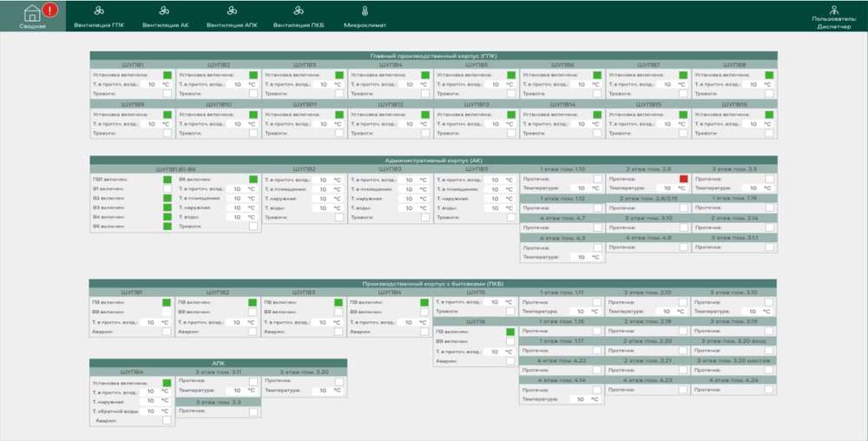Select the Административный корпус (АК) header
Image resolution: width=868 pixels, height=441 pixels.
point(433,161)
